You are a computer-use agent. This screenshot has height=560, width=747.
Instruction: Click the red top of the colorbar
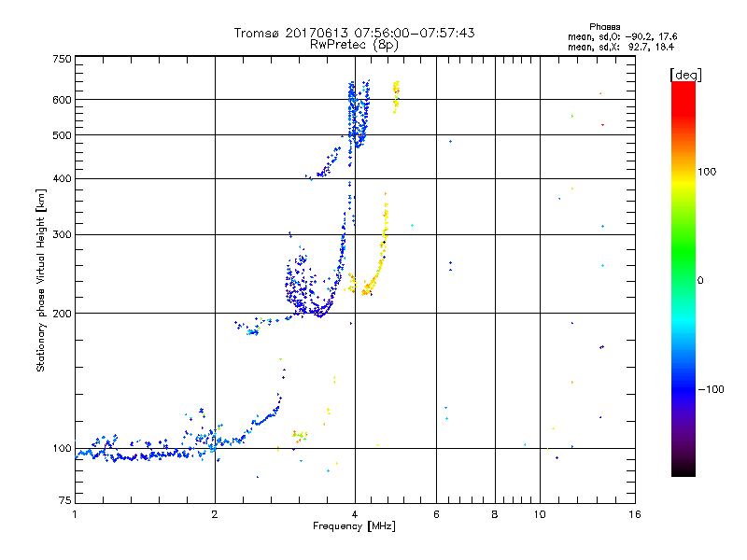click(x=683, y=87)
